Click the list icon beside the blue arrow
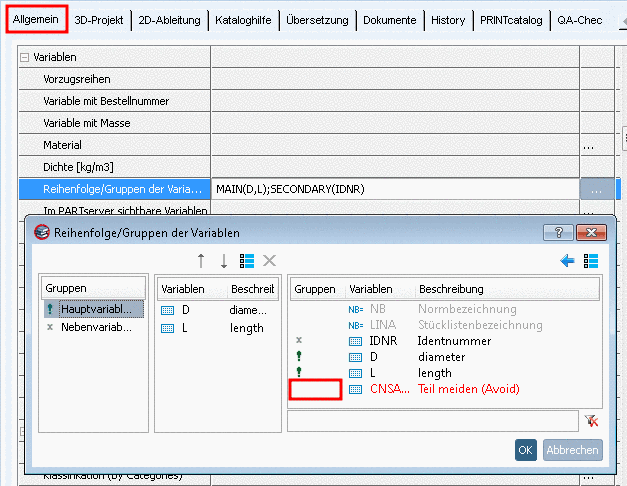The image size is (627, 486). click(591, 261)
